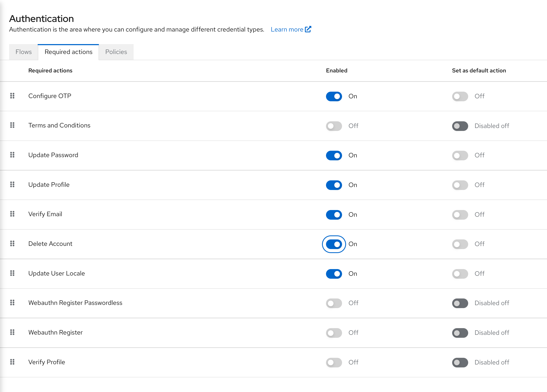Select the drag handle for Update Password

[12, 155]
